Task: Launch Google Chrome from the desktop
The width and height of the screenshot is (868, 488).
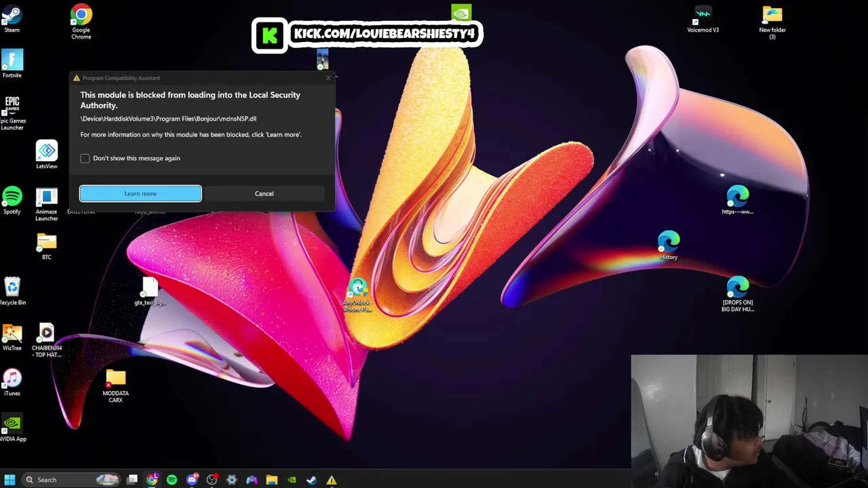Action: coord(81,22)
